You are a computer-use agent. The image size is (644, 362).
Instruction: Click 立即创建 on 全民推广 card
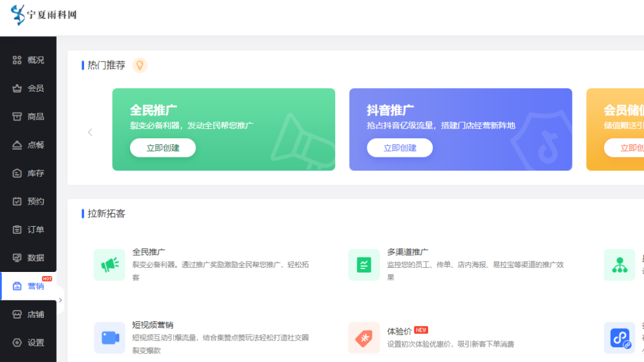tap(163, 148)
